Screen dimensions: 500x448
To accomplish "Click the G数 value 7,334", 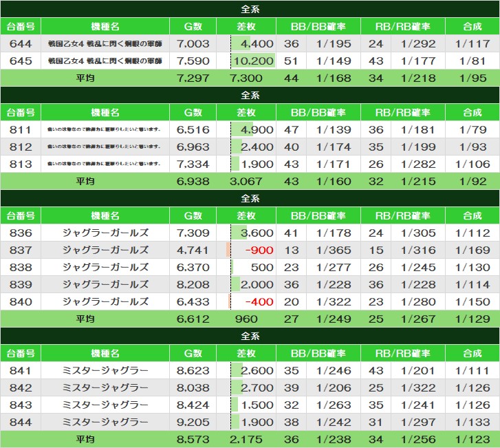I will coord(193,164).
